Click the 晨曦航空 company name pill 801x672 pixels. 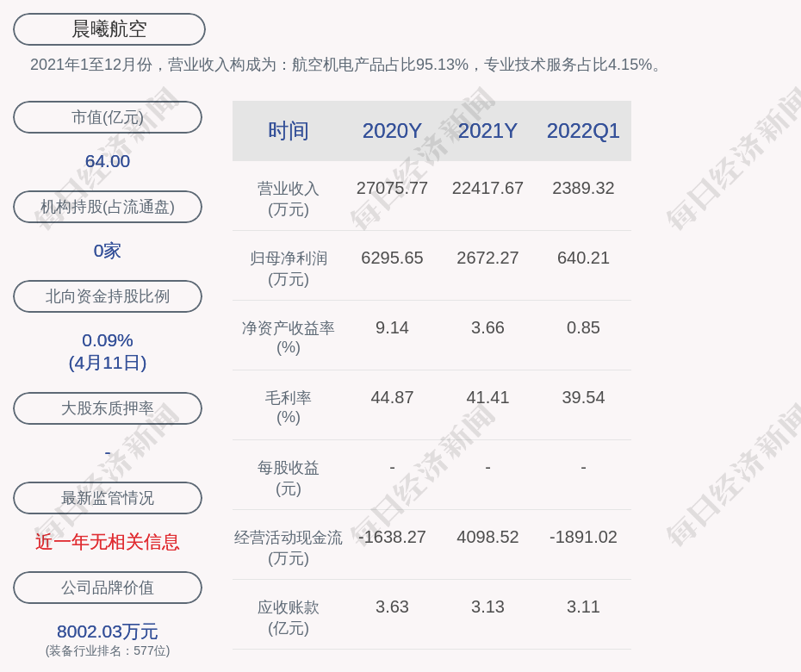coord(109,29)
